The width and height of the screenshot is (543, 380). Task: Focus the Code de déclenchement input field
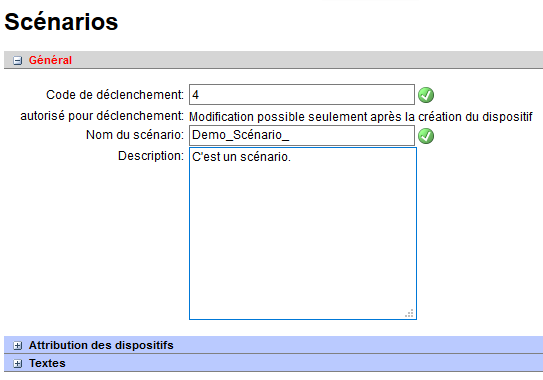[x=302, y=95]
